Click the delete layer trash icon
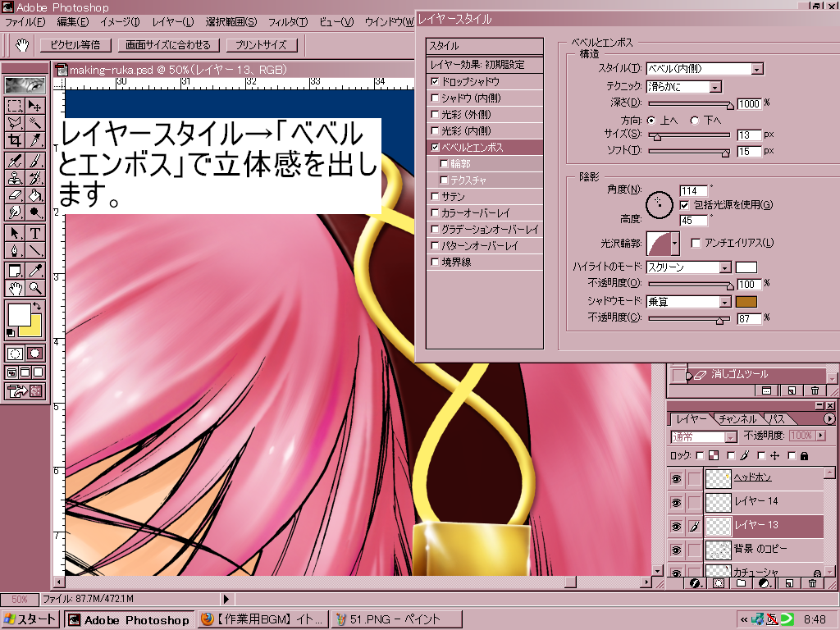 [812, 583]
